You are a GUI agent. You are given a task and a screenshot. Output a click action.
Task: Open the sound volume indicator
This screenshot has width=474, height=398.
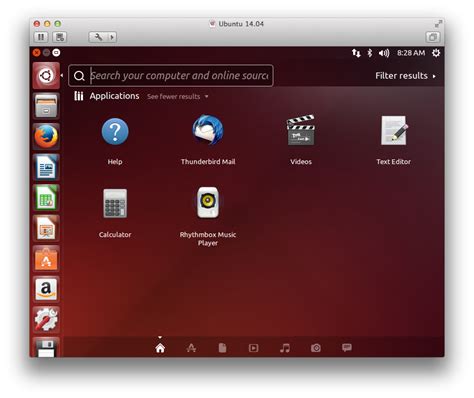click(x=384, y=53)
